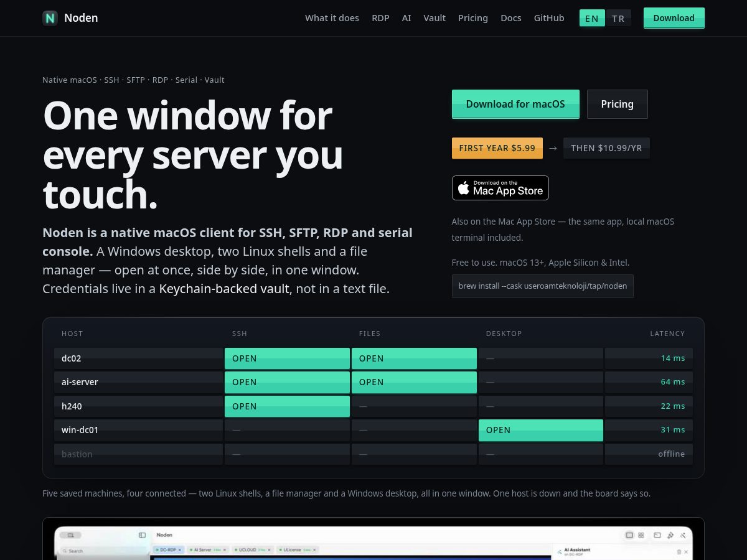This screenshot has width=747, height=560.
Task: Click the FIRST YEAR $5.99 badge
Action: point(497,148)
